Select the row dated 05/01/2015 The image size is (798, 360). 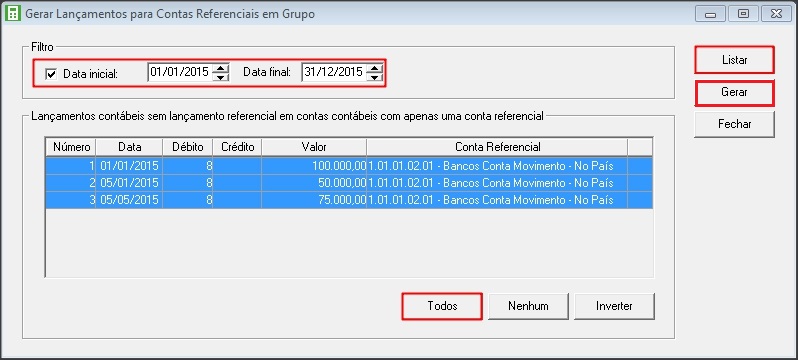tap(349, 183)
